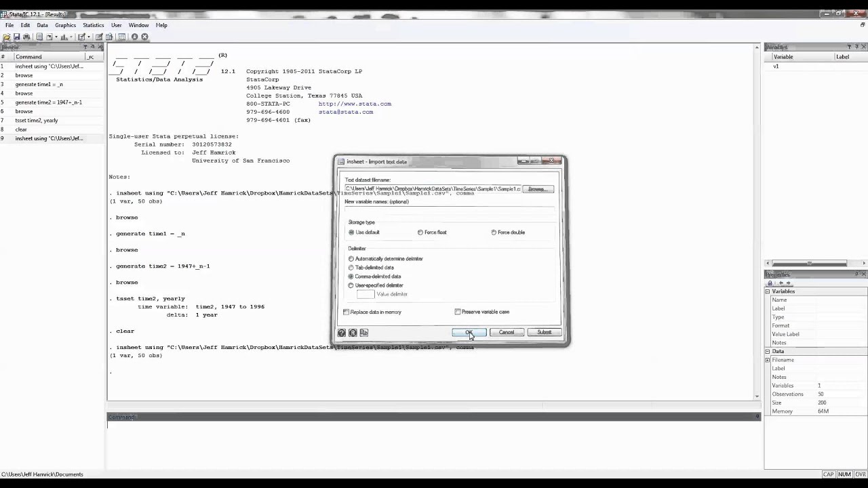868x488 pixels.
Task: Open the Graphics menu
Action: click(66, 25)
